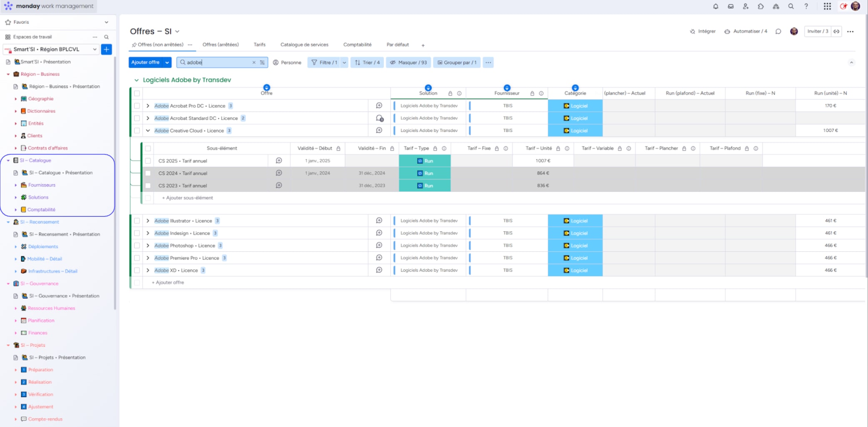Open the notifications bell
The height and width of the screenshot is (427, 868).
(716, 6)
